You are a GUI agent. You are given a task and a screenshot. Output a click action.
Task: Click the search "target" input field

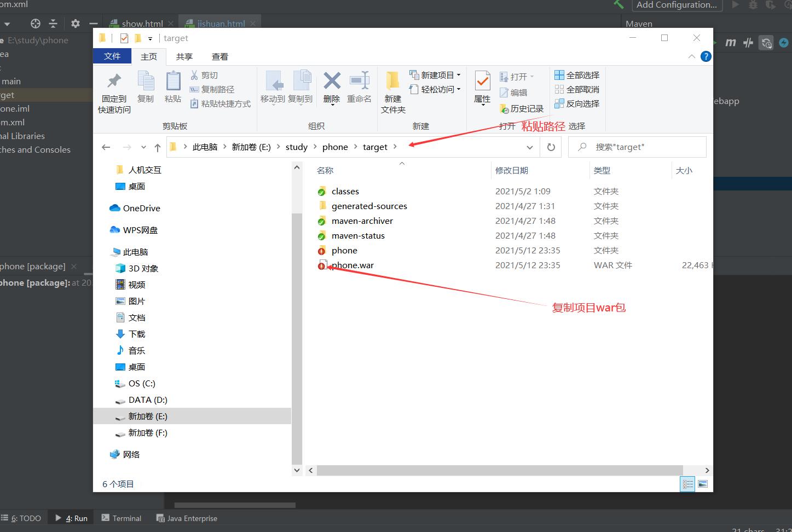click(x=637, y=147)
